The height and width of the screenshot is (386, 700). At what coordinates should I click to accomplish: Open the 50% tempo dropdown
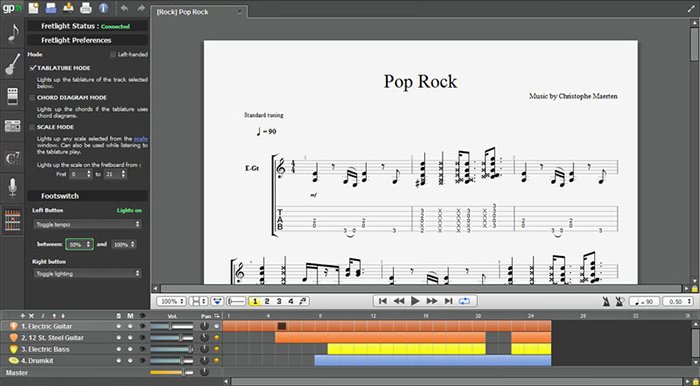click(x=79, y=245)
